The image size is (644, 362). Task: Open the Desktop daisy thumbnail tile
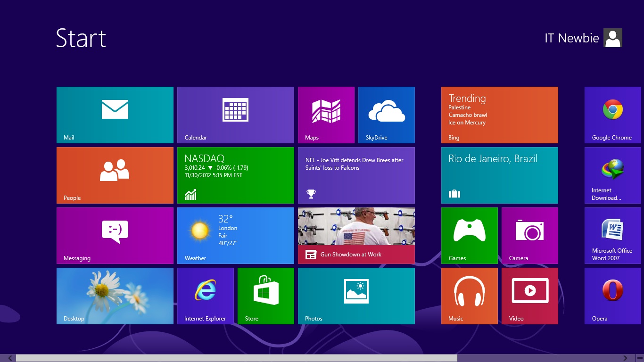tap(115, 296)
